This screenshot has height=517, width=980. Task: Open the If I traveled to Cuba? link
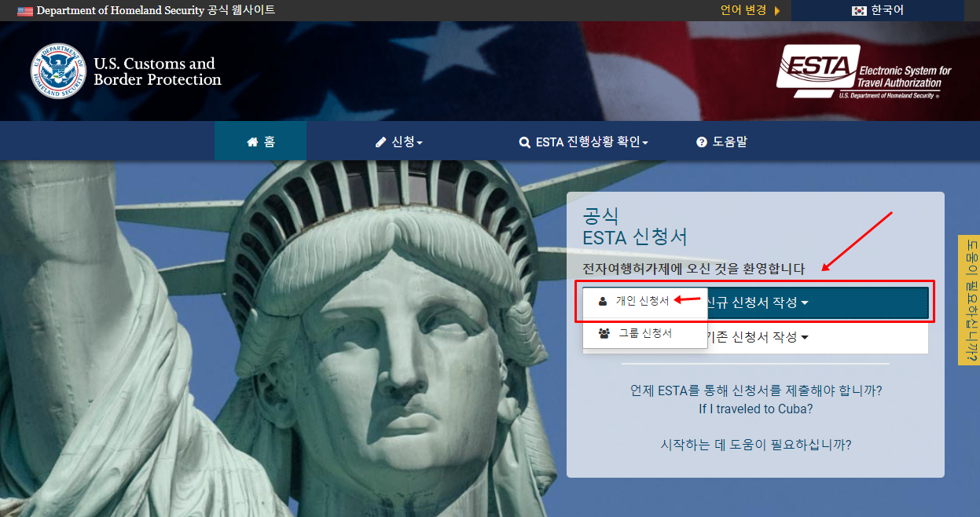[755, 409]
